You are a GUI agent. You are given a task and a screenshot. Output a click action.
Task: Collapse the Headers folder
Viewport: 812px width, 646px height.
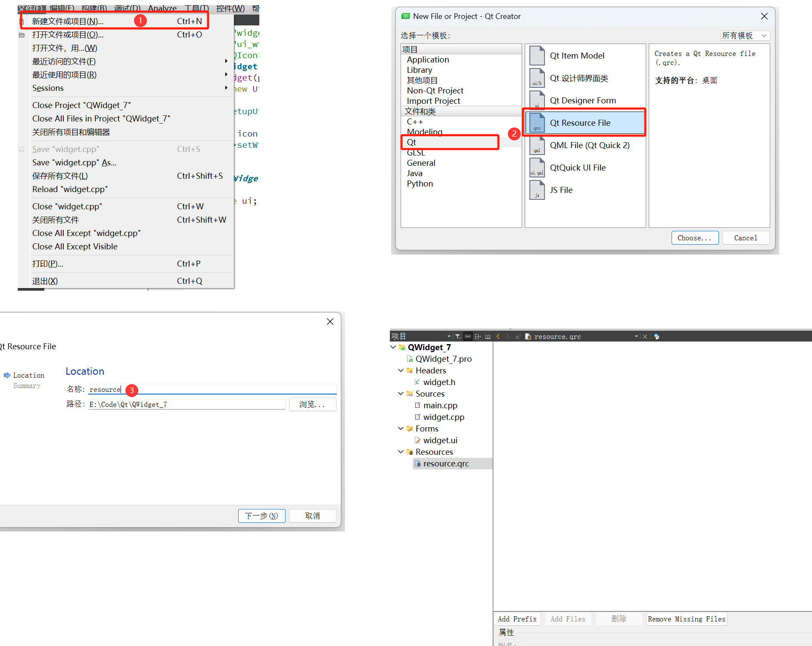click(x=401, y=370)
